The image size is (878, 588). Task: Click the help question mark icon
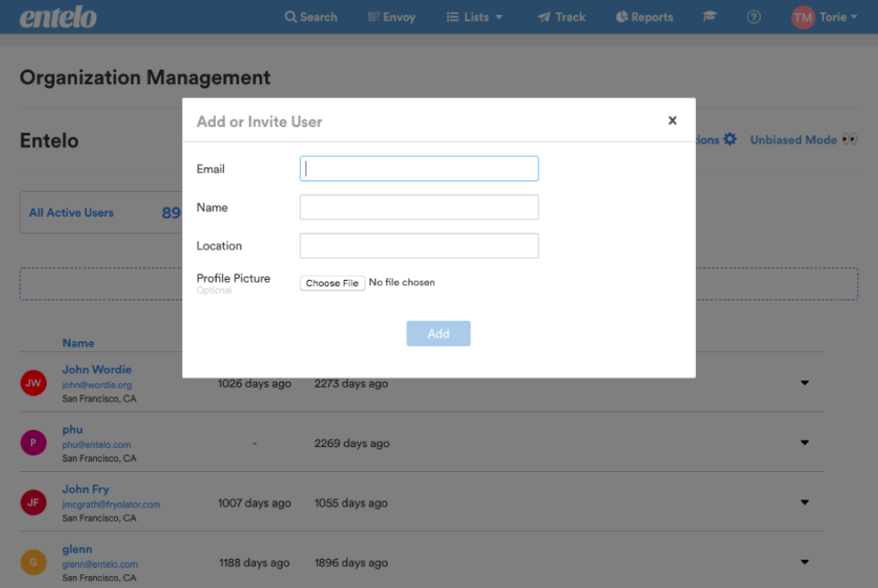(x=754, y=16)
